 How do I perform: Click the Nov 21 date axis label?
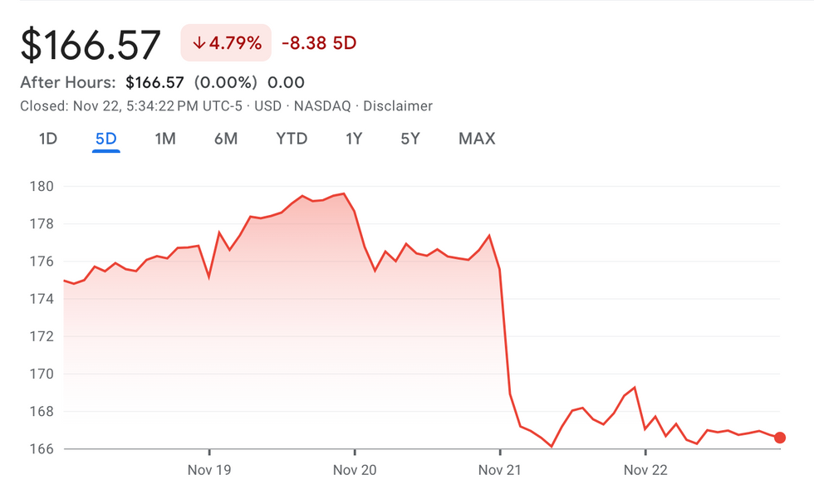click(500, 470)
